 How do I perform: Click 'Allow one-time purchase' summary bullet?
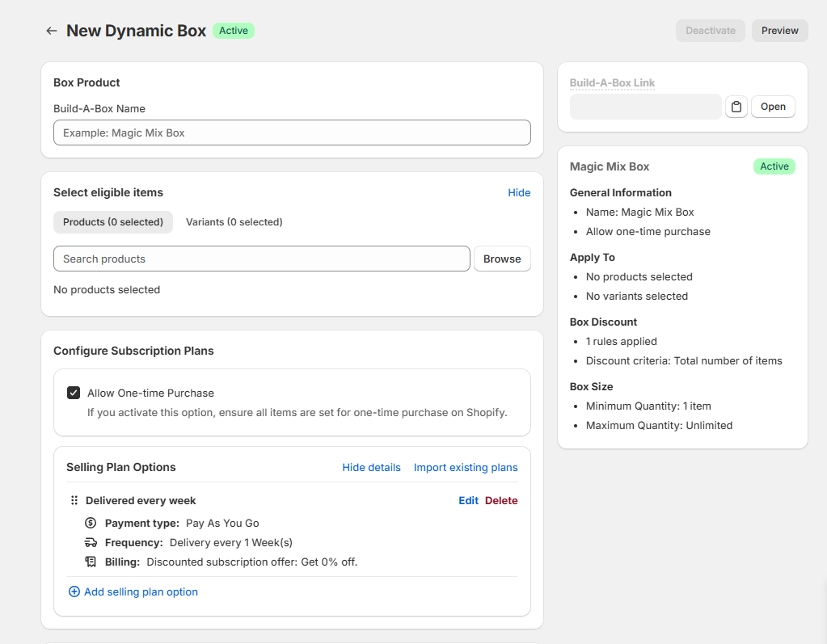(648, 232)
